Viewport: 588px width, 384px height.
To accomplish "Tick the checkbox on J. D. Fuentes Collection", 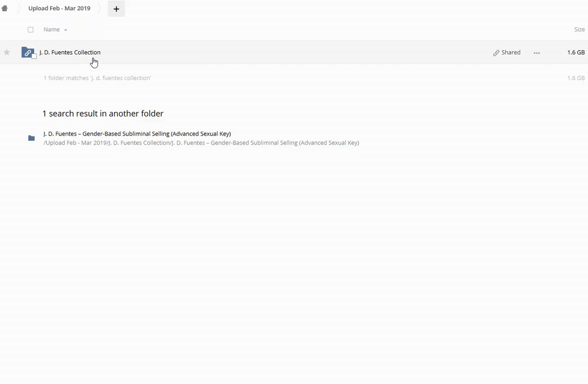I will pos(34,57).
